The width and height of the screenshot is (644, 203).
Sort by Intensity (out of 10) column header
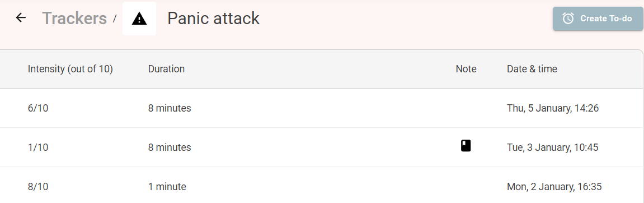pyautogui.click(x=70, y=69)
